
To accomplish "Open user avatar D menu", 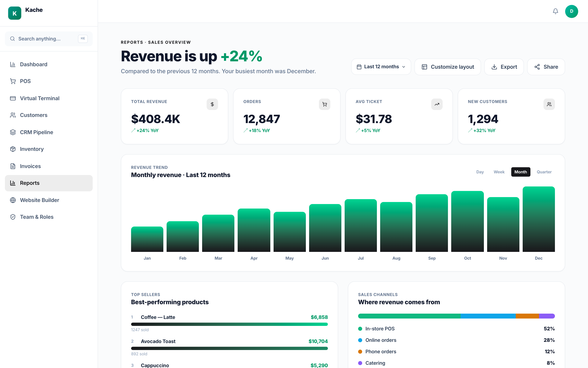I will [x=571, y=11].
